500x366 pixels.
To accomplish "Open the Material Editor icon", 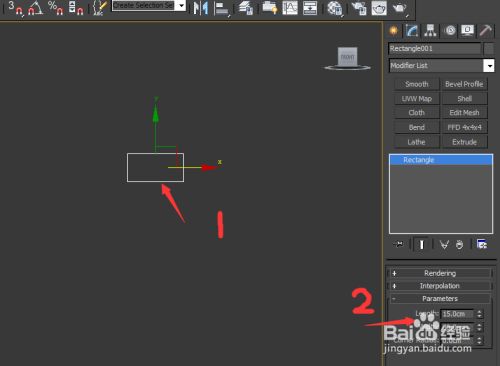I will coord(335,8).
